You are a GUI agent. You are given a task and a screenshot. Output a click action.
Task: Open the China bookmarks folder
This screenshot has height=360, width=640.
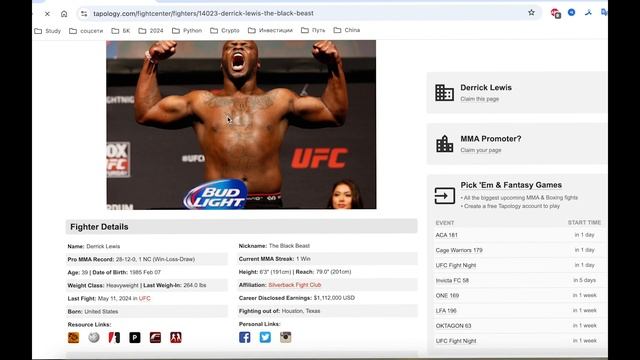[x=347, y=30]
